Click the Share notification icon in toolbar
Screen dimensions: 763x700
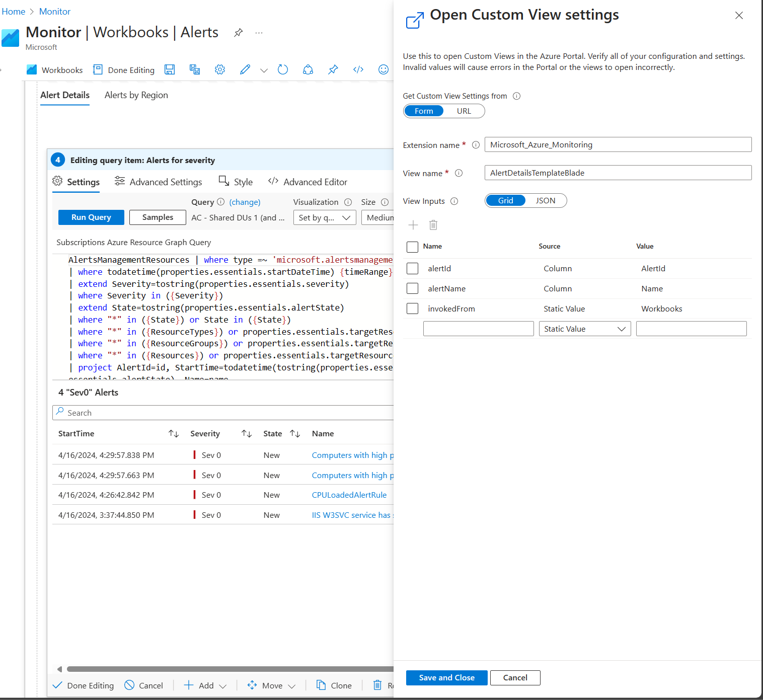[x=308, y=69]
